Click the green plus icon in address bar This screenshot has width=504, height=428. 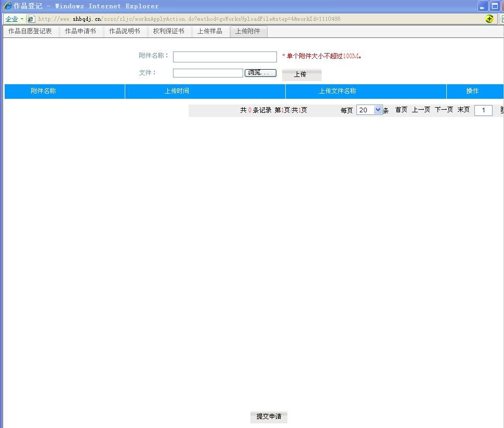(x=489, y=19)
